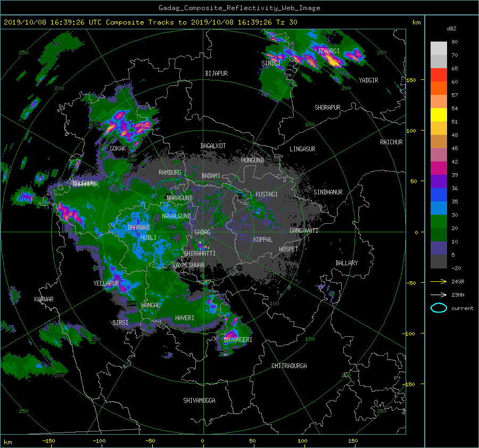The height and width of the screenshot is (448, 479).
Task: Click the KOPPAL city label
Action: pos(263,240)
